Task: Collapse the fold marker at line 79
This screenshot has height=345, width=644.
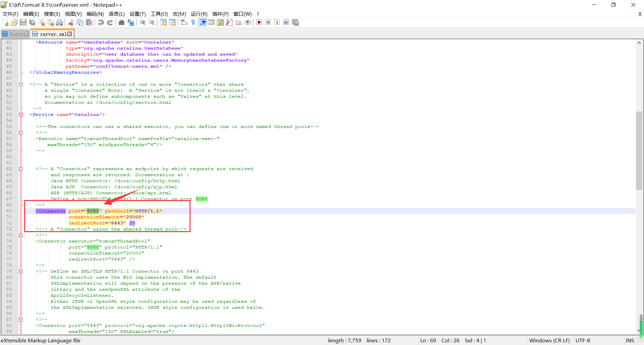Action: (21, 271)
